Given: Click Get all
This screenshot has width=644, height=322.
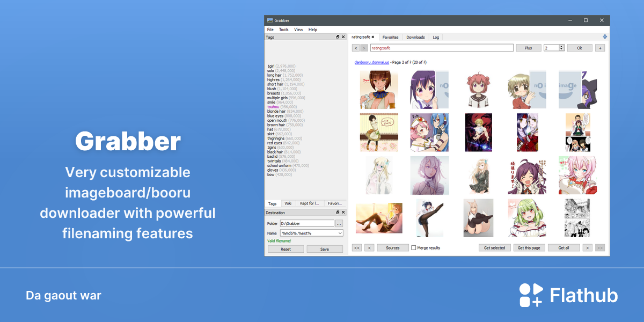Looking at the screenshot, I should pyautogui.click(x=563, y=248).
